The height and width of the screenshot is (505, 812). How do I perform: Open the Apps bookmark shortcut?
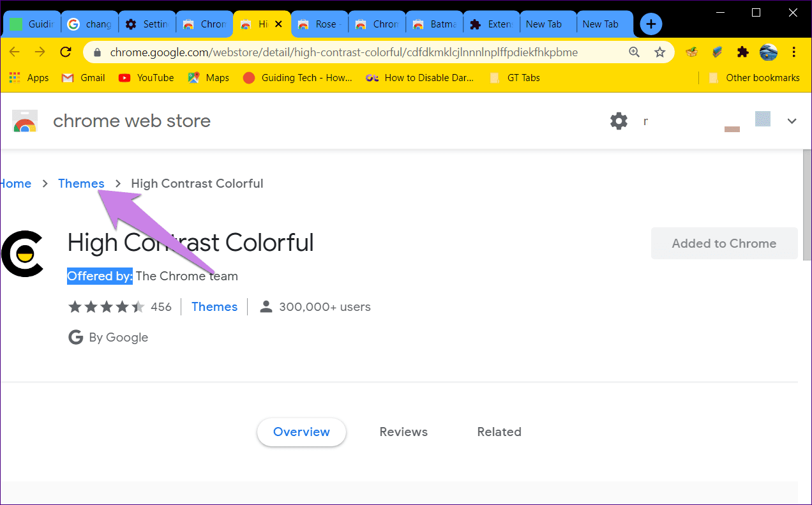(29, 78)
